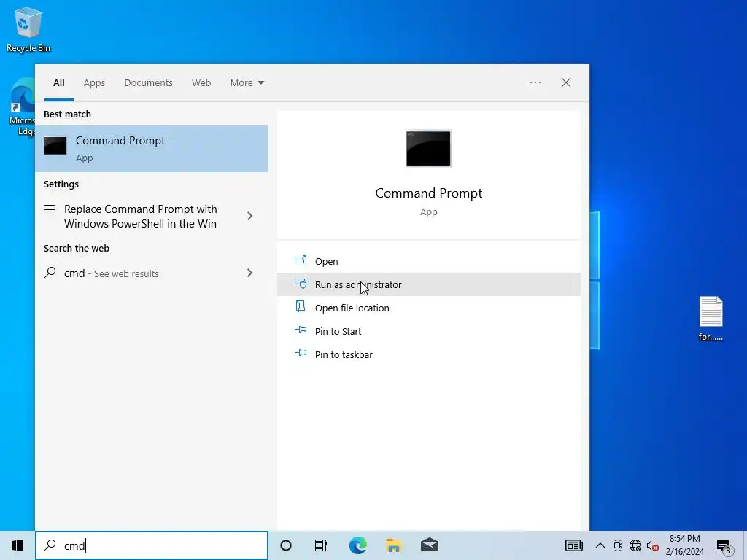Click the search box magnifier icon

click(x=50, y=545)
